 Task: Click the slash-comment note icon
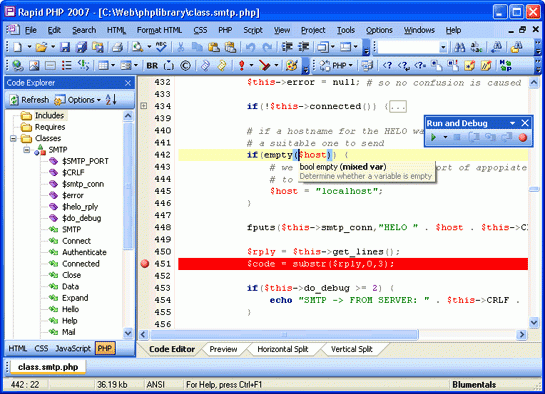[x=486, y=65]
